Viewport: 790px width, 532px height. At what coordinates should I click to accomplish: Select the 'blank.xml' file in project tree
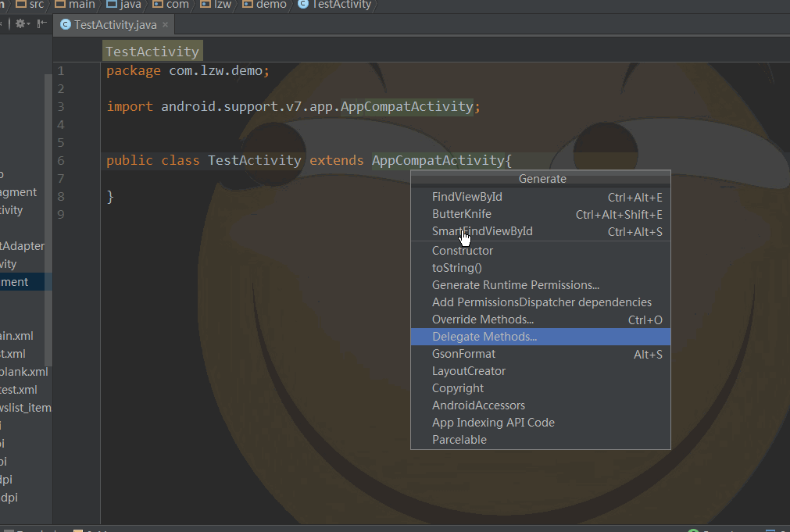[24, 372]
